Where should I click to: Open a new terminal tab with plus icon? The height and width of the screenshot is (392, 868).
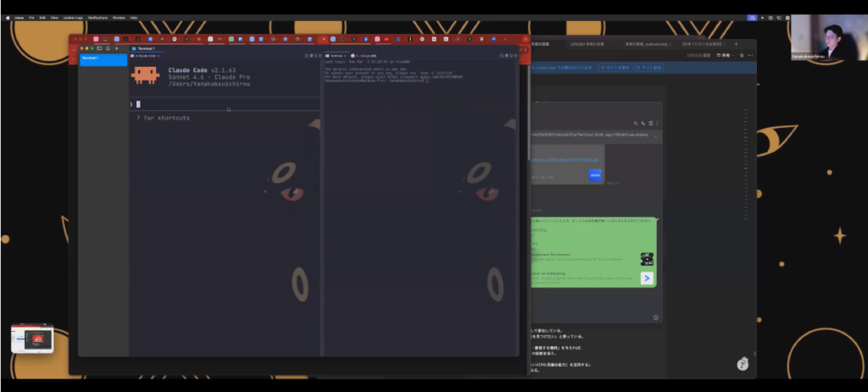pyautogui.click(x=116, y=49)
